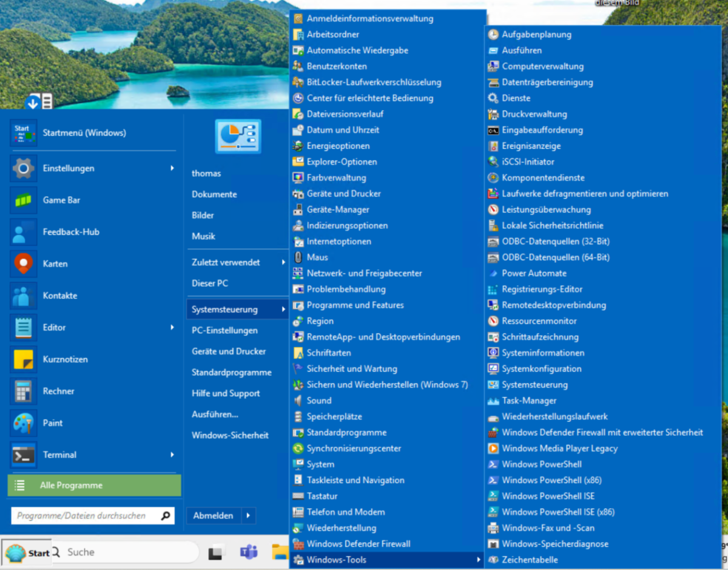Viewport: 728px width, 570px height.
Task: Click the taskbar Suche search box
Action: point(124,552)
